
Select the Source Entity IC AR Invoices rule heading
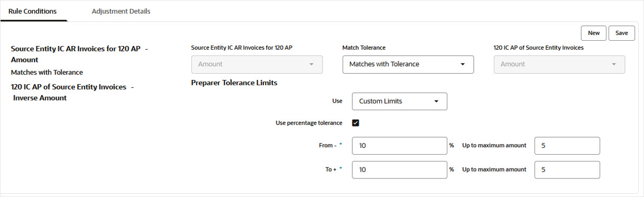click(79, 54)
